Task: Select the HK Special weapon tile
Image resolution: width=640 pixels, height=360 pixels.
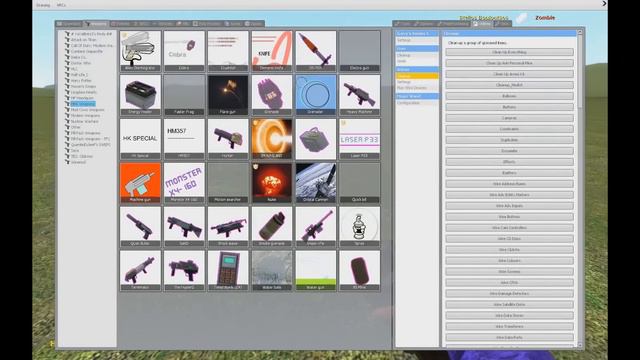Action: coord(140,139)
